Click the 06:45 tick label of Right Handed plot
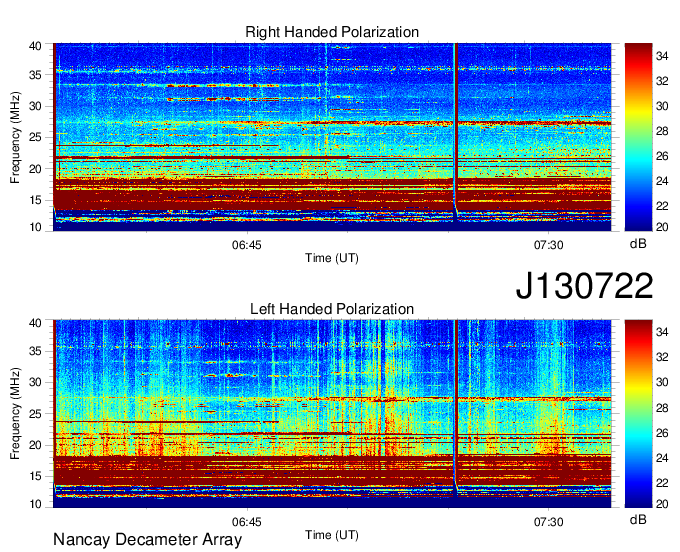The image size is (680, 552). coord(247,245)
